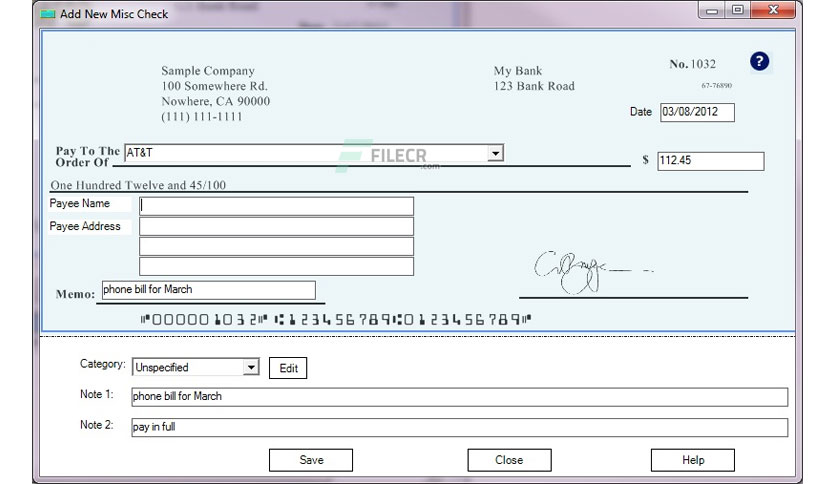The image size is (836, 484).
Task: Click the signature image on the check
Action: (592, 272)
